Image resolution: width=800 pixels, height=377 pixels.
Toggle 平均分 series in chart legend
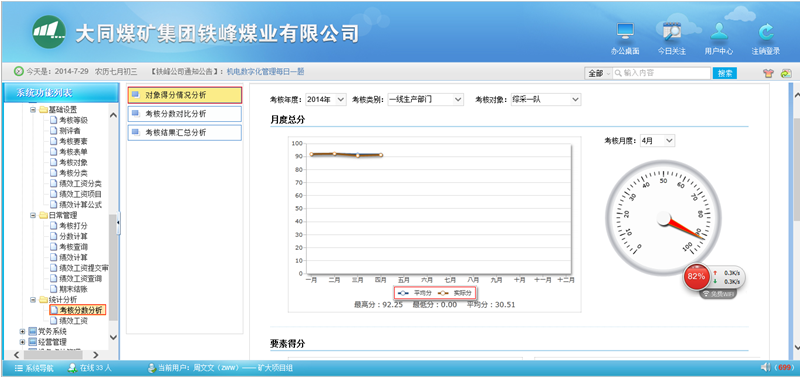(x=414, y=293)
